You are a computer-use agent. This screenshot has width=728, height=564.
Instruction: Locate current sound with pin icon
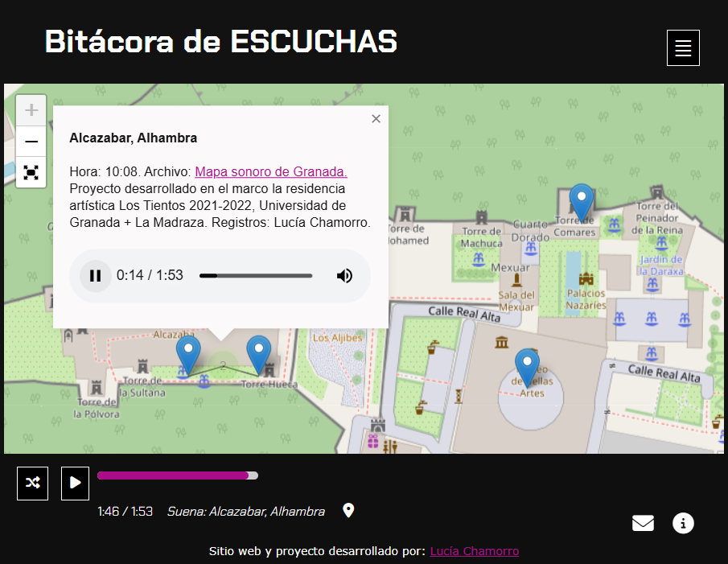348,511
